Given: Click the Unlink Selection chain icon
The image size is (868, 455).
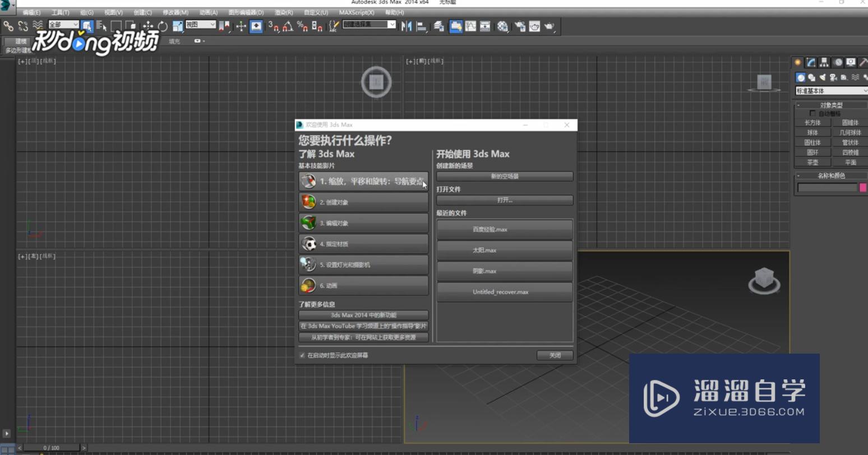Looking at the screenshot, I should [x=23, y=26].
